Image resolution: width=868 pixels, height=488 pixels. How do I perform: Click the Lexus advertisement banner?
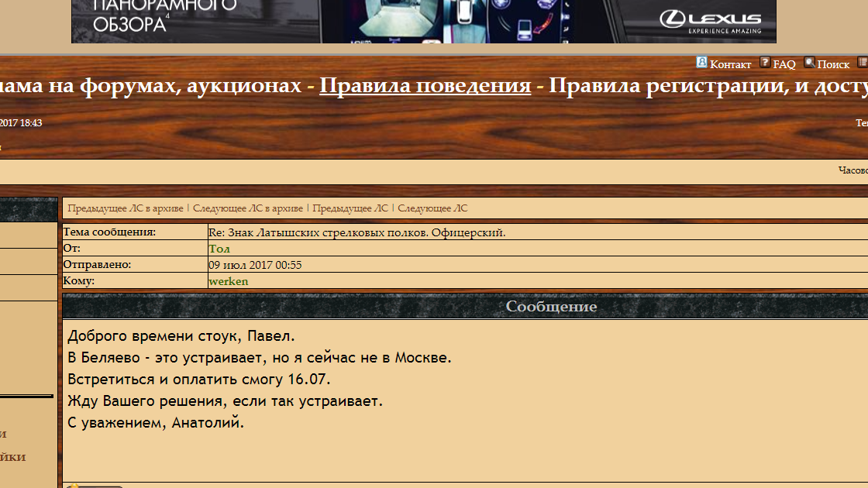point(423,22)
